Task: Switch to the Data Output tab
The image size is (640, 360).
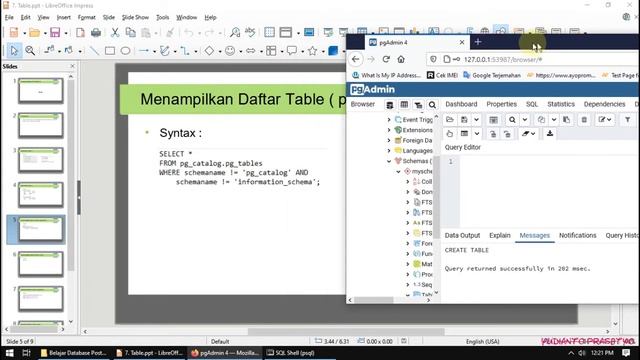Action: (462, 236)
